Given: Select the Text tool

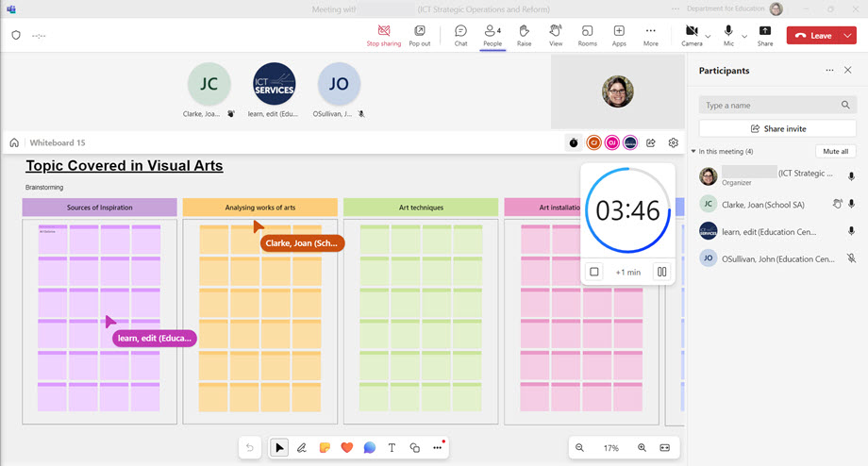Looking at the screenshot, I should point(392,448).
